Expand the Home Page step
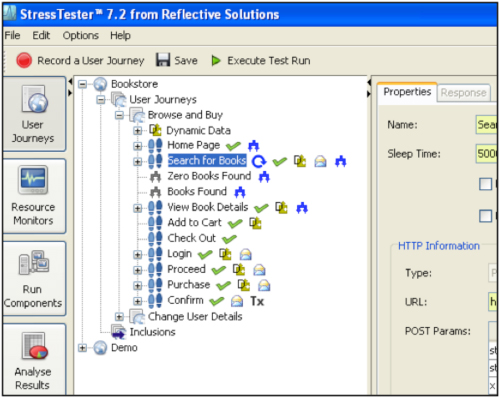Viewport: 500px width, 398px height. click(137, 146)
